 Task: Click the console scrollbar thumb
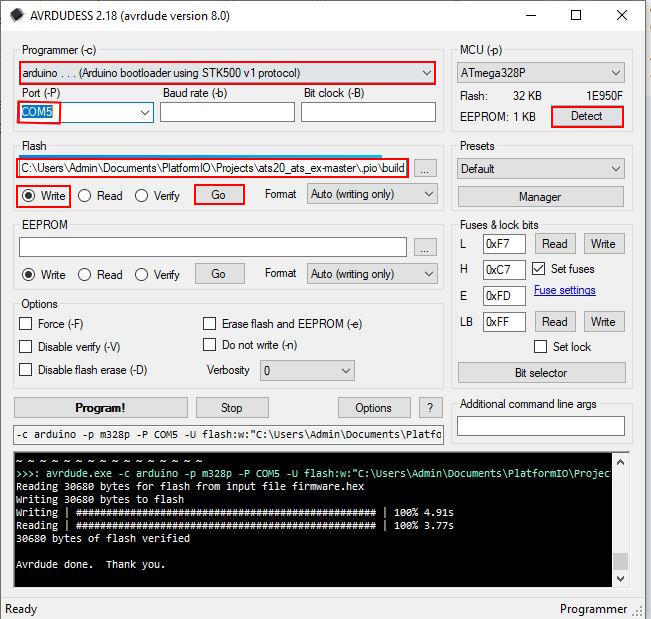[x=620, y=561]
